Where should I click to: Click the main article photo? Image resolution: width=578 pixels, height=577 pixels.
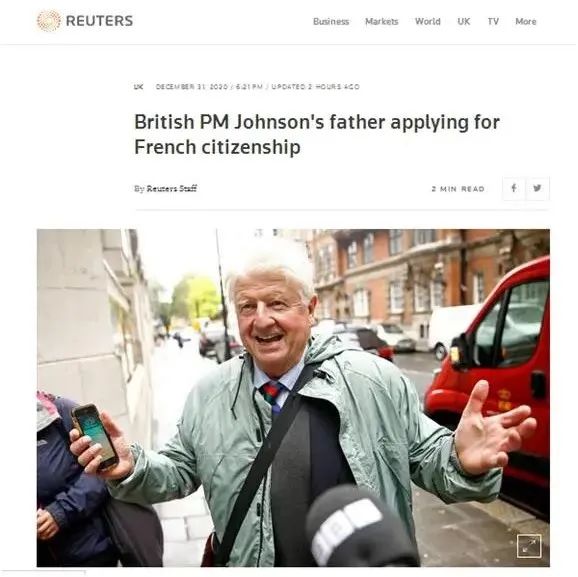click(293, 398)
